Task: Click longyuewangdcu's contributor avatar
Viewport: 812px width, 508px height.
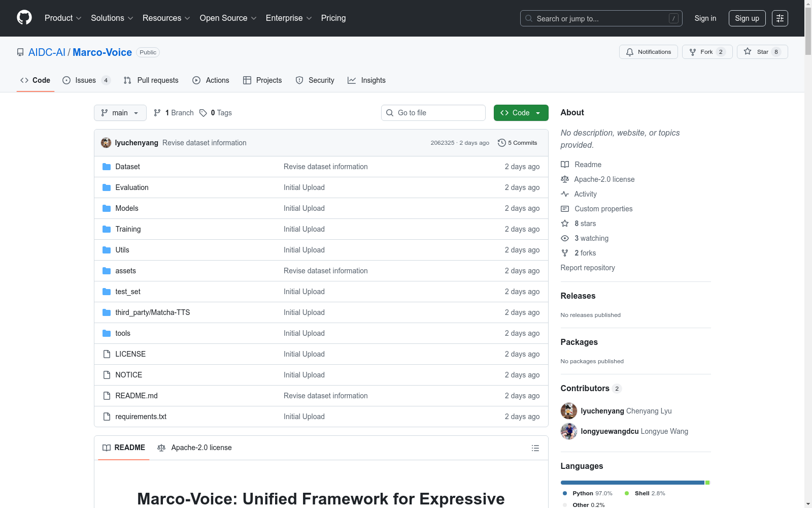Action: (569, 431)
